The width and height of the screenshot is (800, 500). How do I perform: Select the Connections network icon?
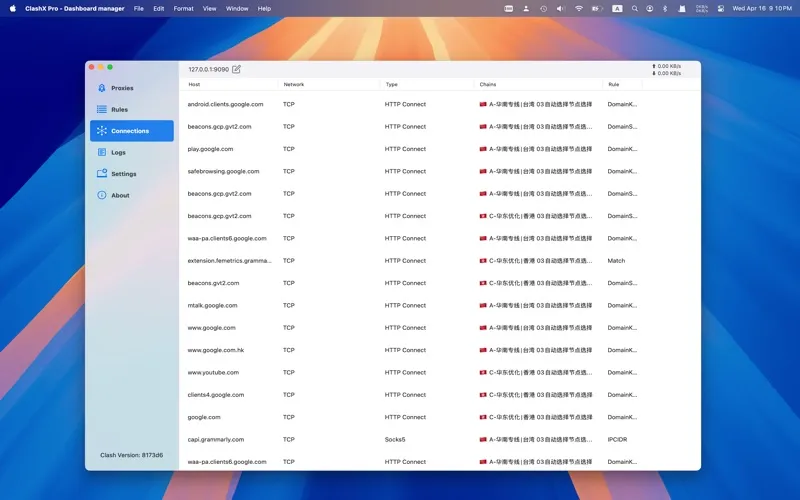(102, 131)
